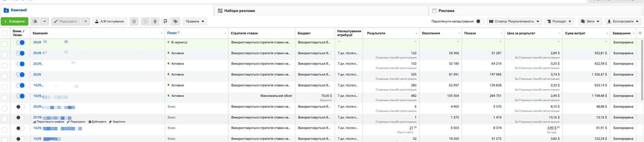Click the Стратегія ставок column header

tap(244, 33)
